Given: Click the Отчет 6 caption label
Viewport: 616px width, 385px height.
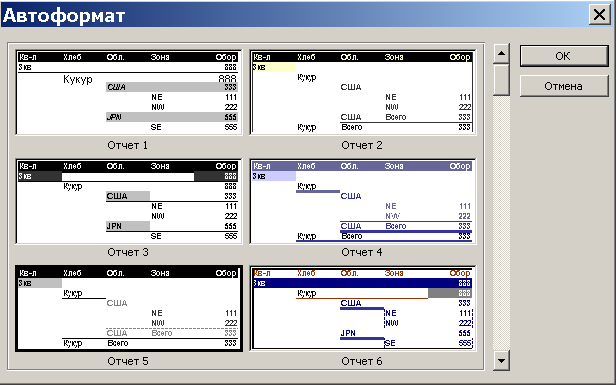Looking at the screenshot, I should coord(362,361).
